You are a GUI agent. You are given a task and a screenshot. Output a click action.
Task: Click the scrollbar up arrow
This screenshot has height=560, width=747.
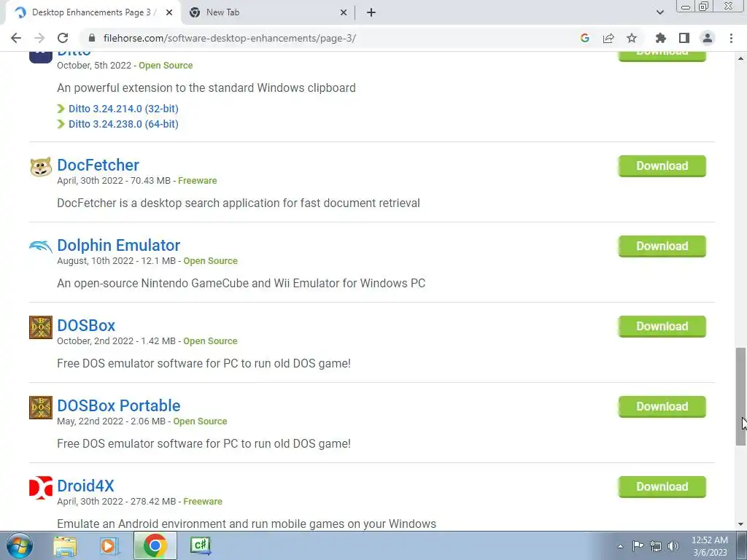tap(740, 58)
